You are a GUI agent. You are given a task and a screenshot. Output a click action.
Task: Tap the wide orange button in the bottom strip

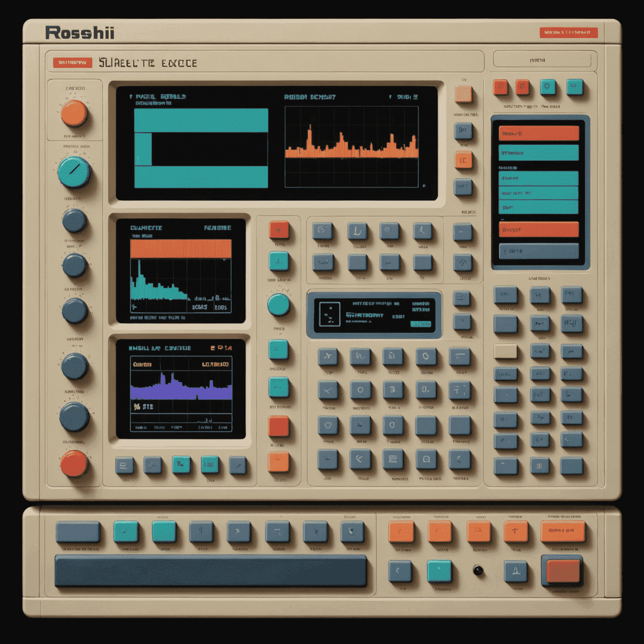coord(562,531)
